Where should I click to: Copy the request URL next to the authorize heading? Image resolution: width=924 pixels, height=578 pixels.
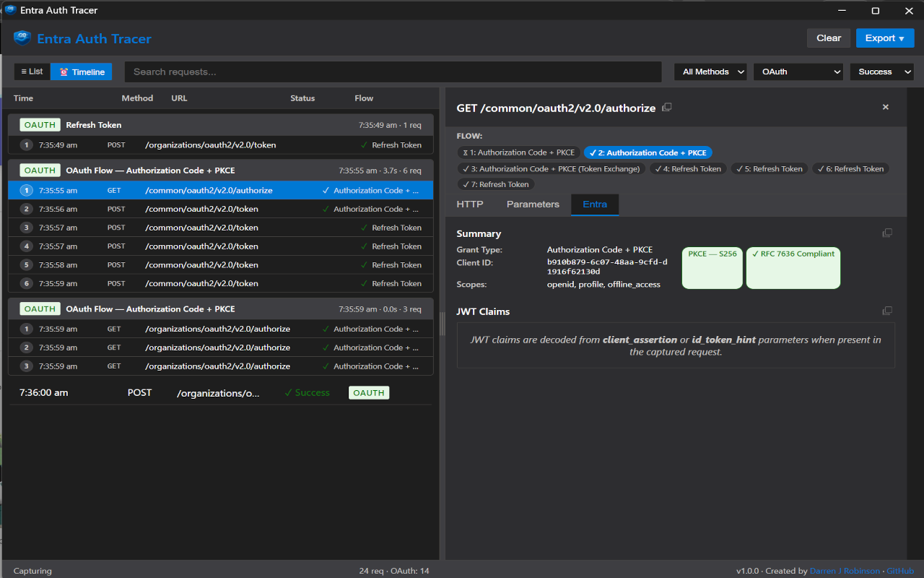(667, 108)
